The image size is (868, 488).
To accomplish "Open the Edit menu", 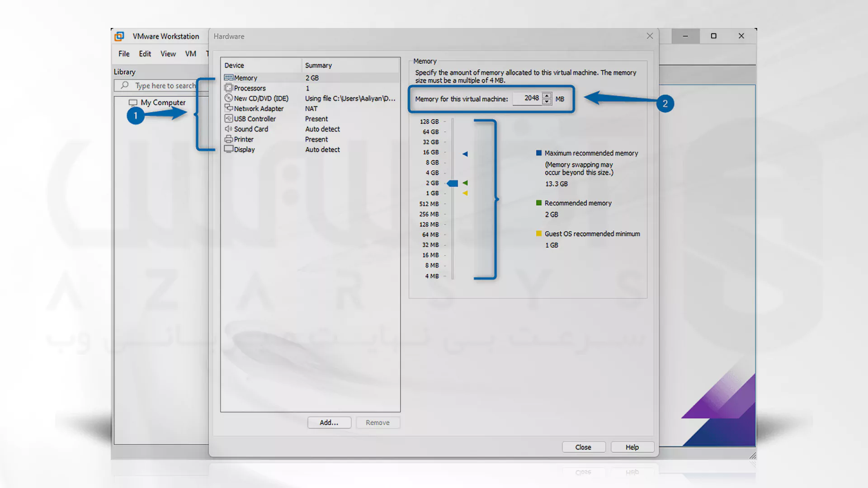I will click(145, 54).
